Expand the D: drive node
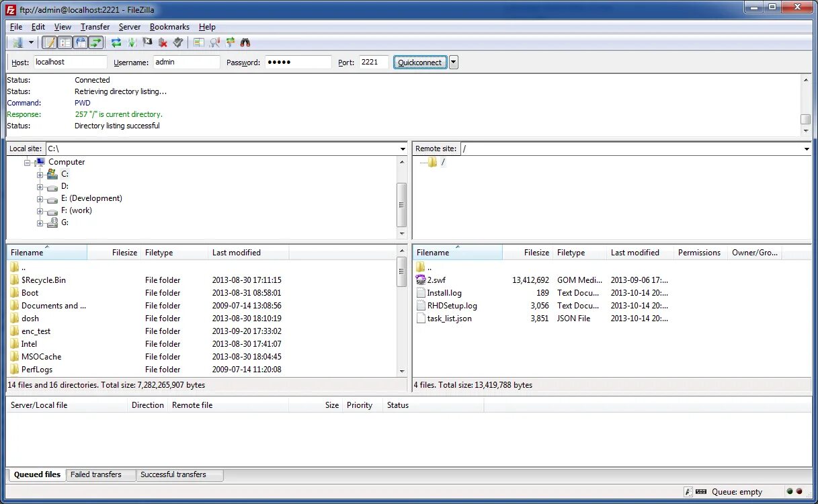This screenshot has height=504, width=818. (x=40, y=187)
